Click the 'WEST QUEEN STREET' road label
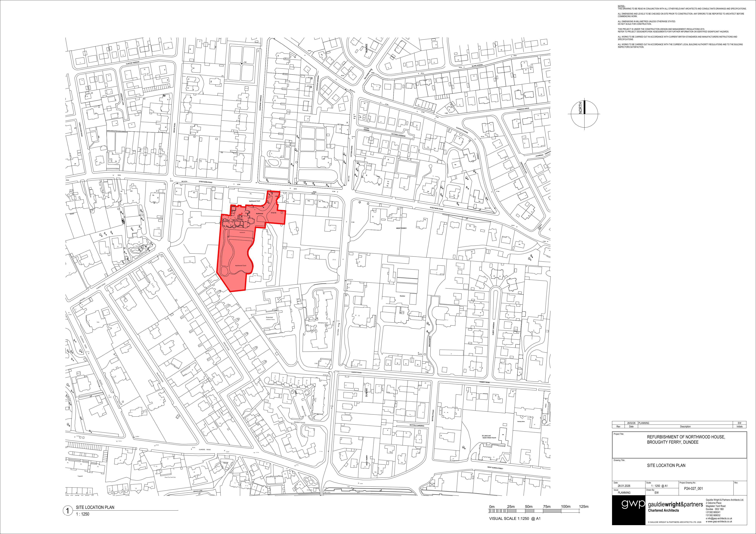 (x=495, y=468)
